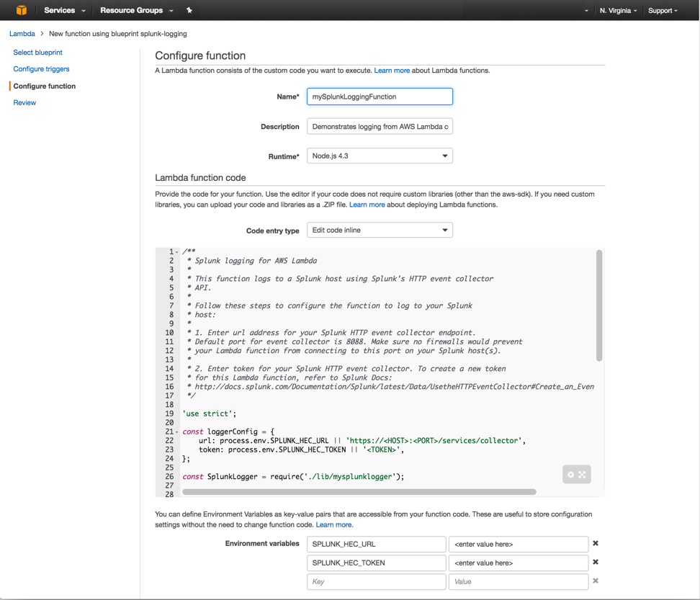Viewport: 700px width, 600px height.
Task: Click the Splunk logging for AWS Lambda comment
Action: (252, 261)
